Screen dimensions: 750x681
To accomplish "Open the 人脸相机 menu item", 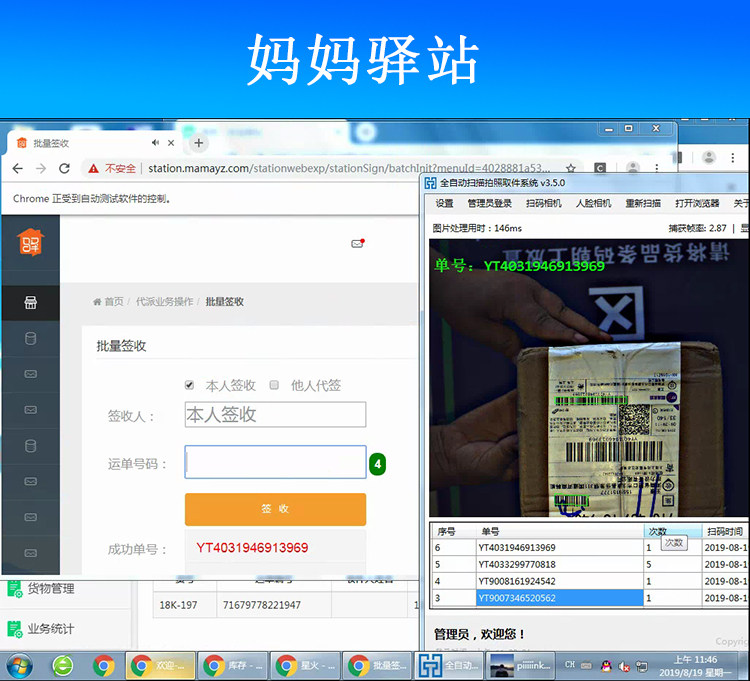I will [x=593, y=203].
